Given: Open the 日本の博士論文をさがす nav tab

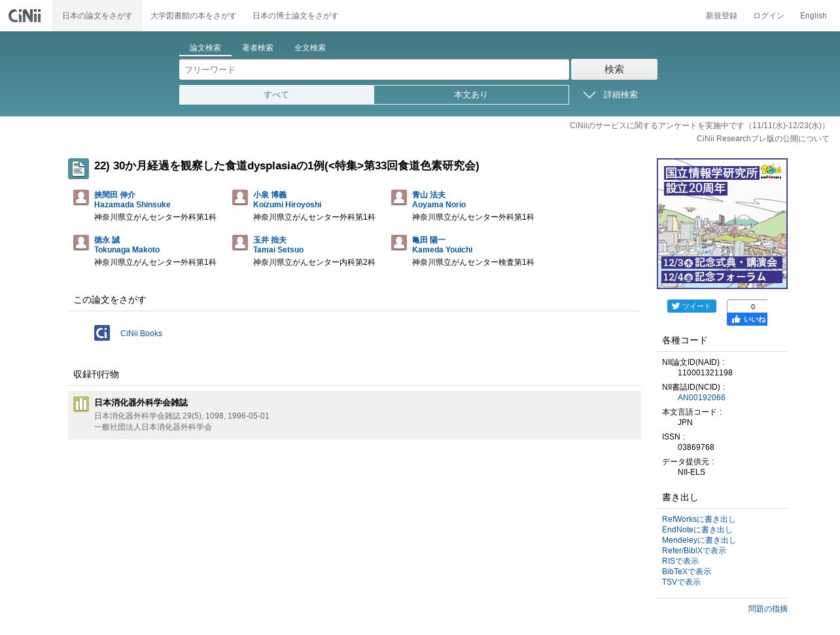Looking at the screenshot, I should 296,16.
